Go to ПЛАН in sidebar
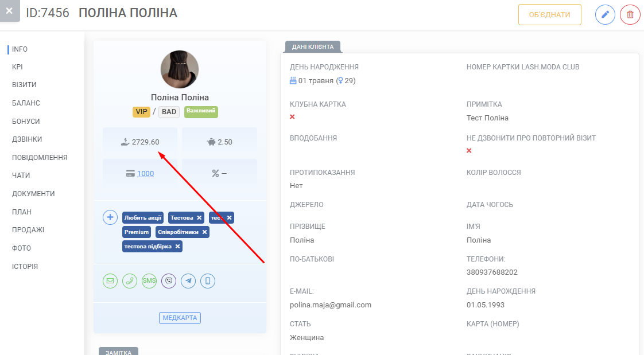This screenshot has width=644, height=355. [22, 212]
